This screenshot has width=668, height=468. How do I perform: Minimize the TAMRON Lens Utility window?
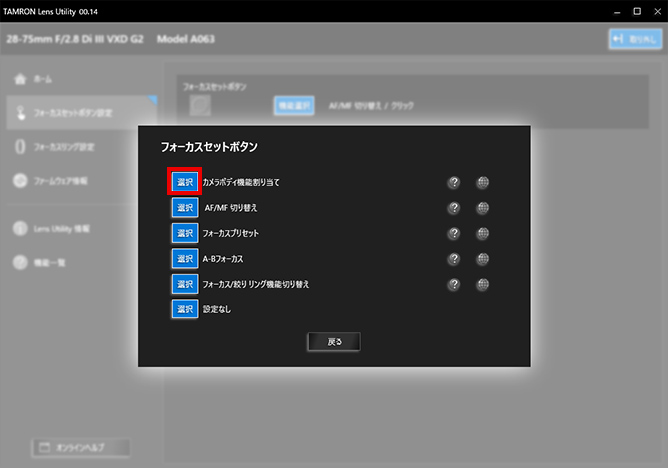click(617, 11)
